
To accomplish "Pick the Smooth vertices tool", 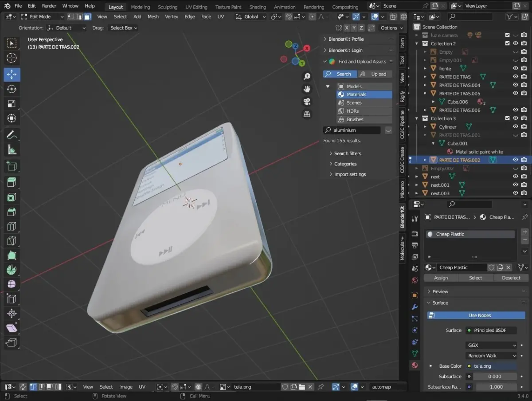I will (x=12, y=284).
